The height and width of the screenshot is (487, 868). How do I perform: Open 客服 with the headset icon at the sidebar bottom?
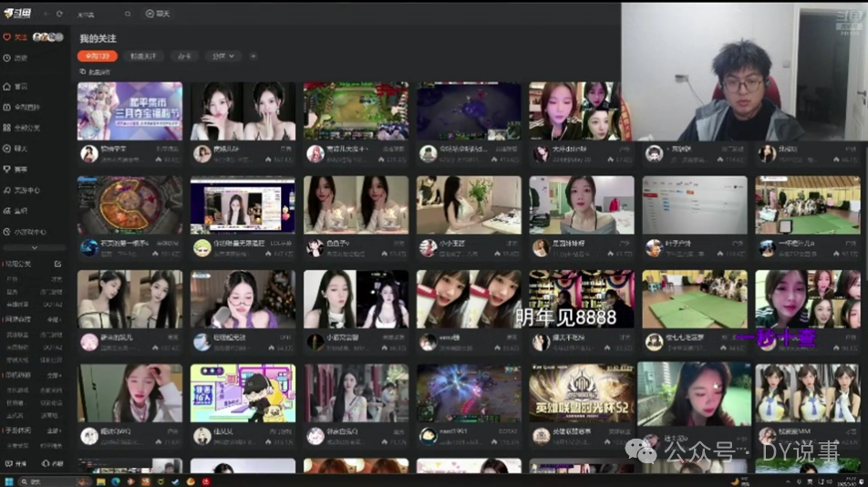[x=53, y=463]
